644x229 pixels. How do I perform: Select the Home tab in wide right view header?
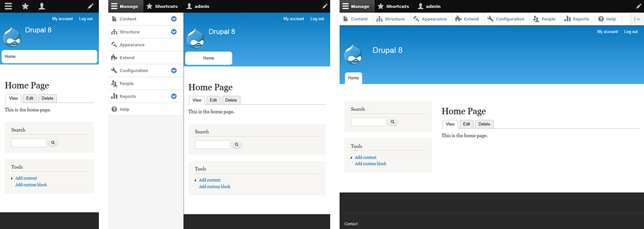tap(353, 78)
